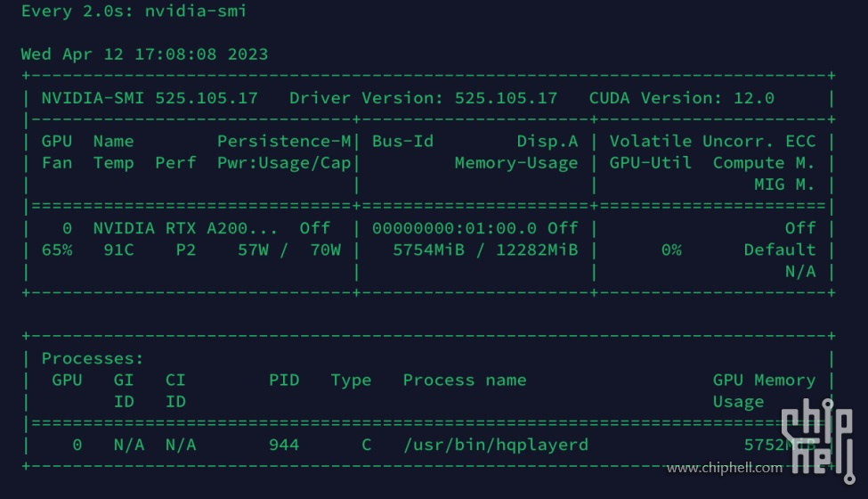The image size is (868, 499).
Task: Click the used memory value '5754MiB'
Action: [428, 250]
